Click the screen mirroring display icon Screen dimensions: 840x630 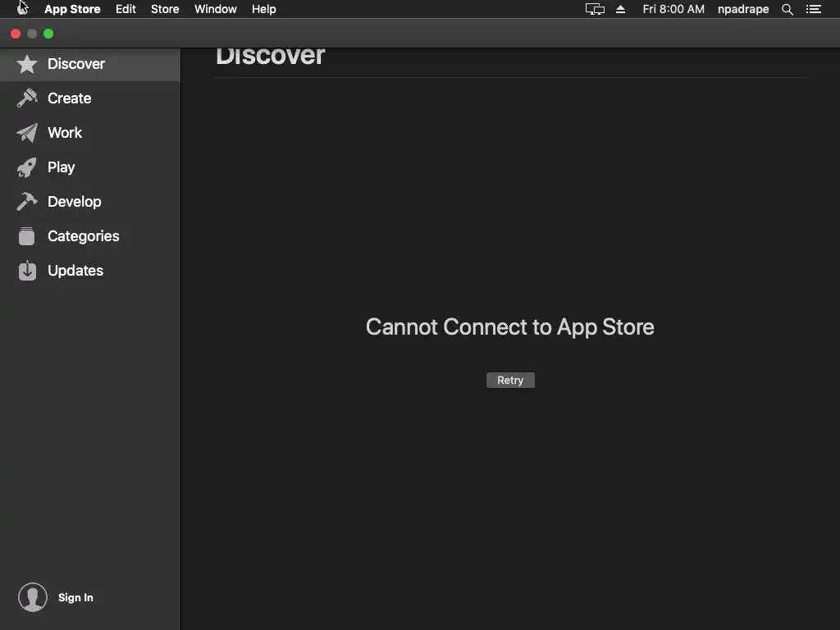pyautogui.click(x=595, y=9)
